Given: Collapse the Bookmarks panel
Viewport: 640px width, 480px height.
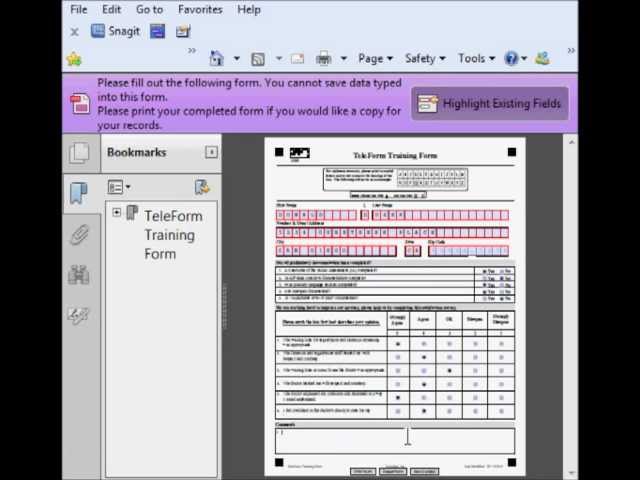Looking at the screenshot, I should (211, 152).
